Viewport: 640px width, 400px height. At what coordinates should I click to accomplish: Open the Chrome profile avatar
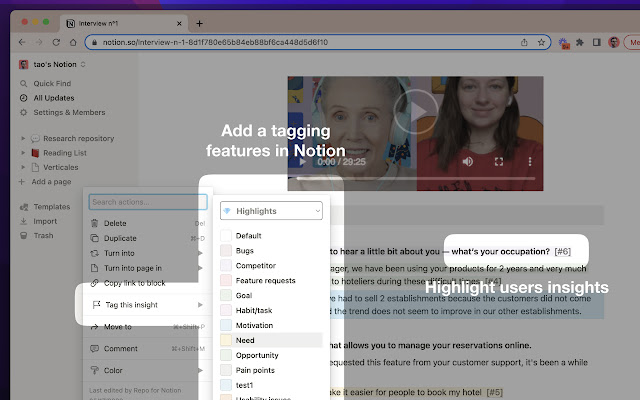(614, 42)
